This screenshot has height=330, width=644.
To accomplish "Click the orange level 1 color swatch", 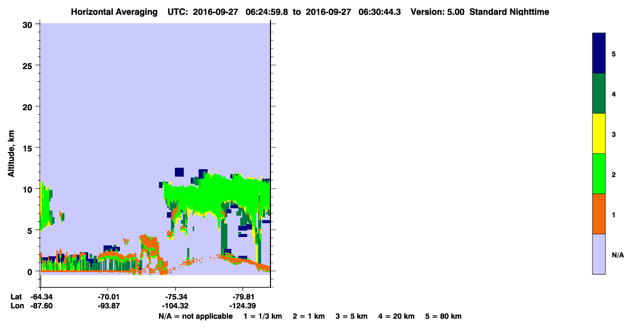I will [x=599, y=214].
